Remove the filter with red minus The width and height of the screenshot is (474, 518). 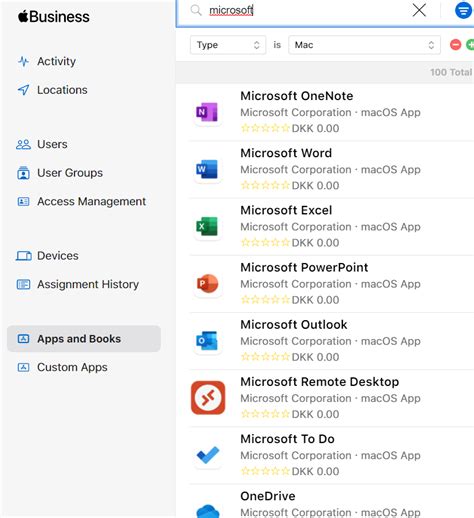(x=455, y=45)
